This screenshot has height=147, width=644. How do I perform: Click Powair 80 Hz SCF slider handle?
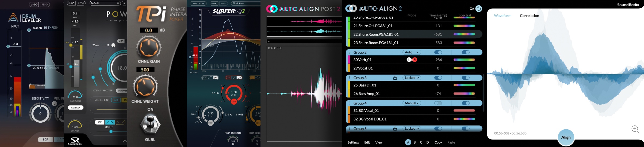[111, 131]
